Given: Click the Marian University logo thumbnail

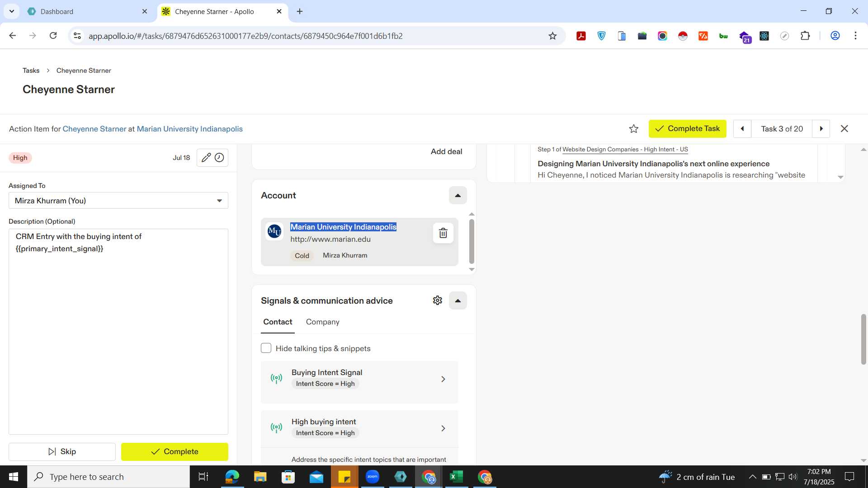Looking at the screenshot, I should 274,231.
